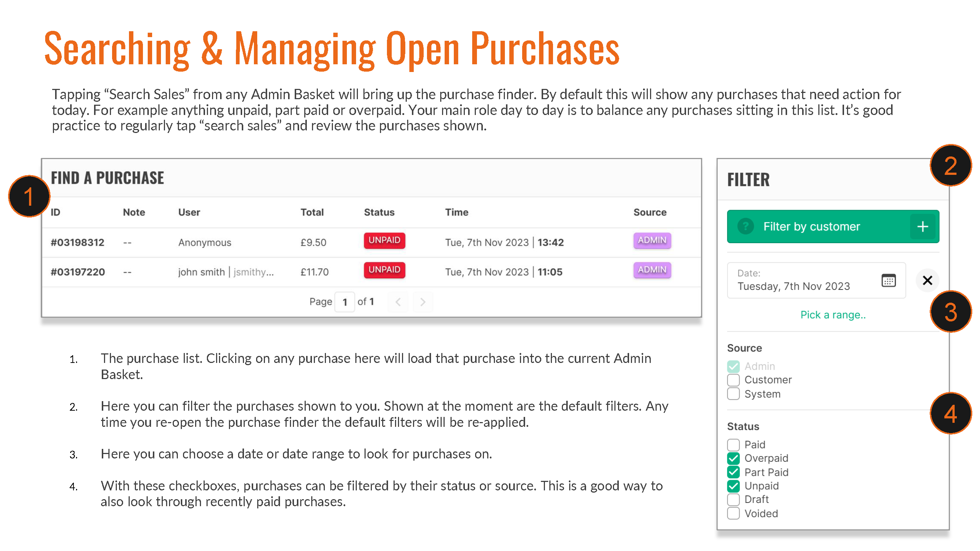This screenshot has height=551, width=980.
Task: Click the page number input field
Action: [345, 302]
